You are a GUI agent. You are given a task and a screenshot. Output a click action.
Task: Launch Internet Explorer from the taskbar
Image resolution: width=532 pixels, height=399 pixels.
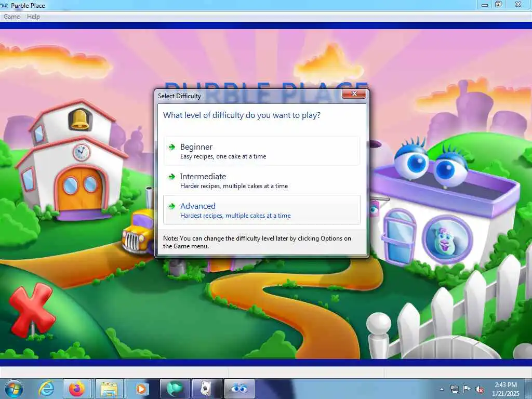[46, 389]
